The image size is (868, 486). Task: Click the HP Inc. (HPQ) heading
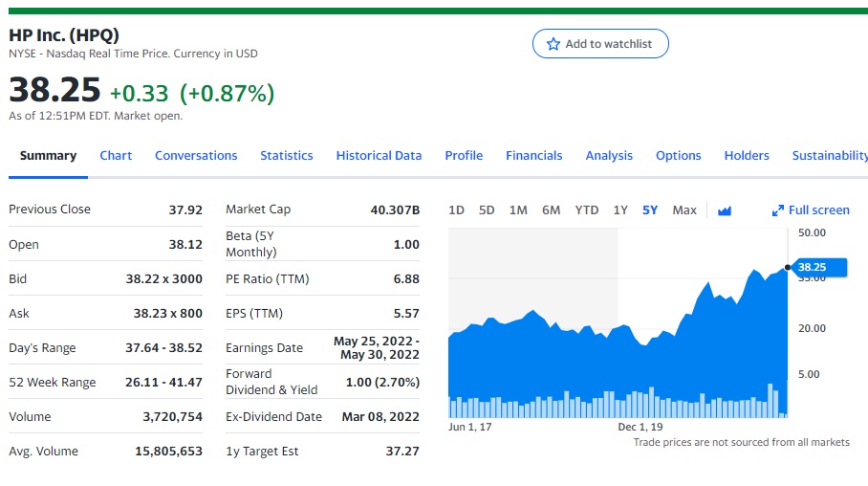pos(64,34)
